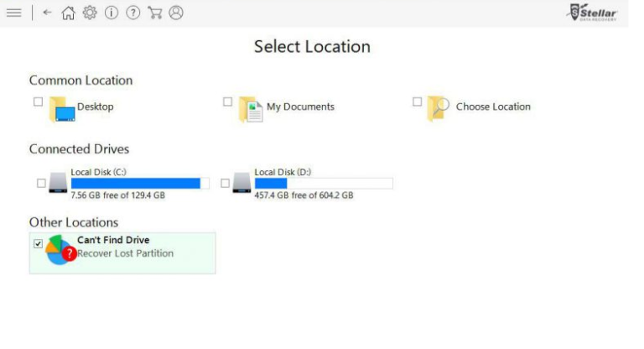Click the Recover Lost Partition text
The width and height of the screenshot is (644, 349).
click(126, 253)
